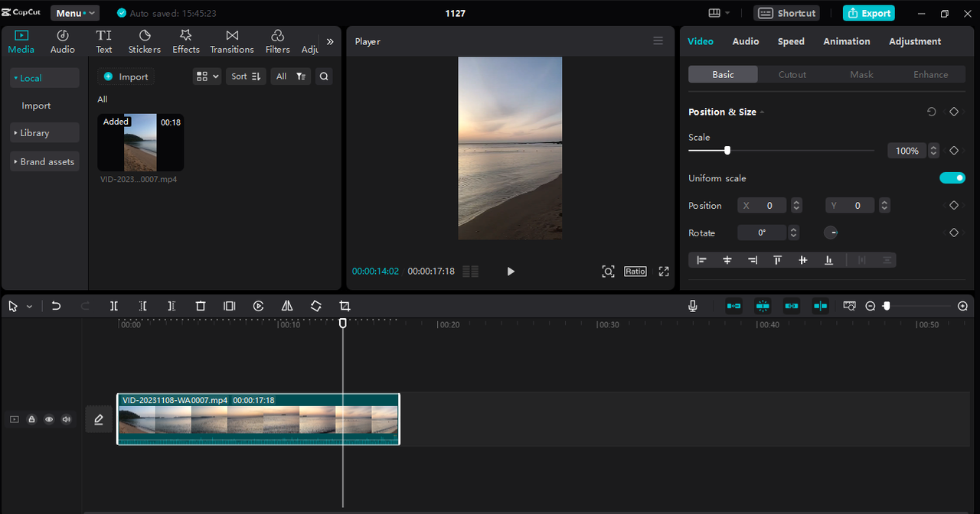Click align bottom icon in alignment bar
980x514 pixels.
828,260
